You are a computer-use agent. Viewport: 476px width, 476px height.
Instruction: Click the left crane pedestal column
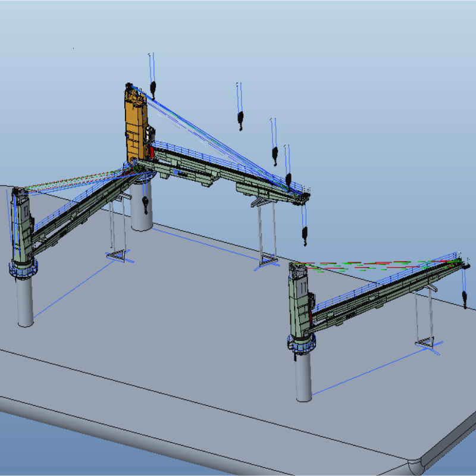point(25,300)
